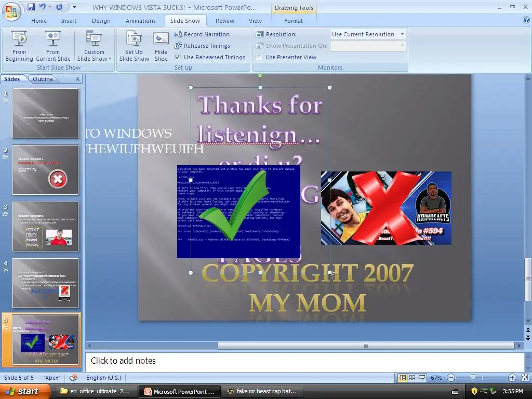Open the Windows Start menu
The height and width of the screenshot is (399, 532).
pyautogui.click(x=25, y=392)
